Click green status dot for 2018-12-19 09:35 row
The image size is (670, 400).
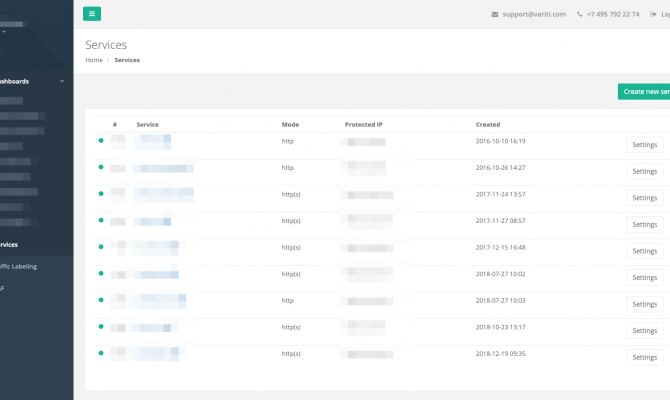101,353
